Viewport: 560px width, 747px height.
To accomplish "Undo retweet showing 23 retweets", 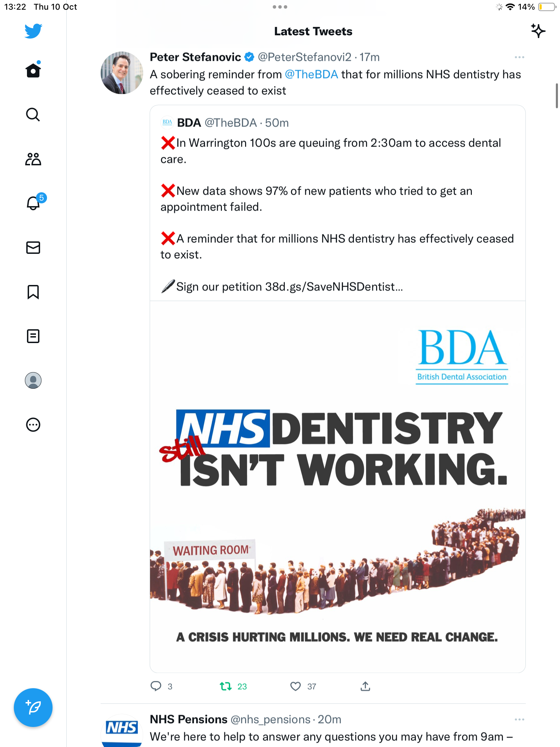I will [226, 686].
